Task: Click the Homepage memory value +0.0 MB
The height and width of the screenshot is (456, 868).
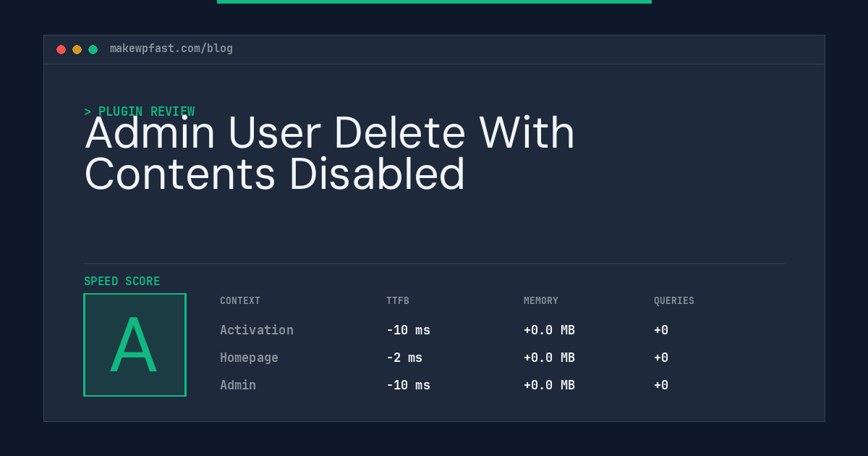Action: click(549, 358)
